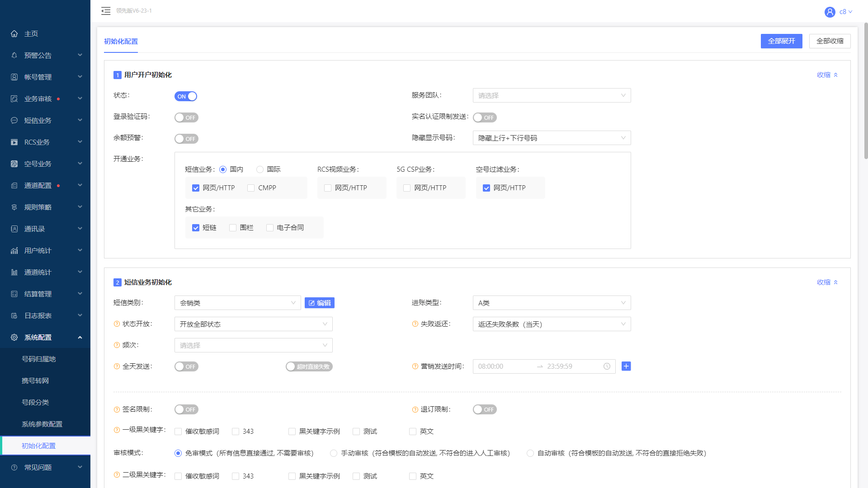Click the home icon beside 主页
Screen dimensions: 868x488
pyautogui.click(x=14, y=34)
